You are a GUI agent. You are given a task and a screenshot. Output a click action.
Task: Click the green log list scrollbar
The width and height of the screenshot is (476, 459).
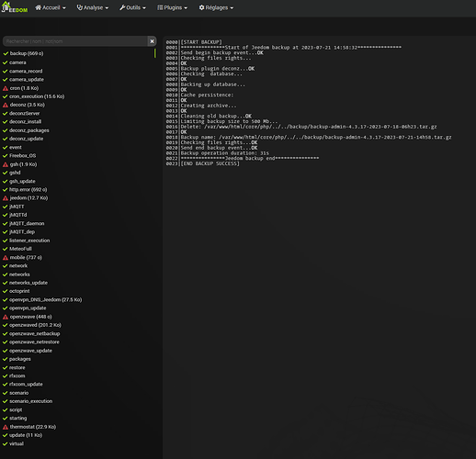(155, 53)
